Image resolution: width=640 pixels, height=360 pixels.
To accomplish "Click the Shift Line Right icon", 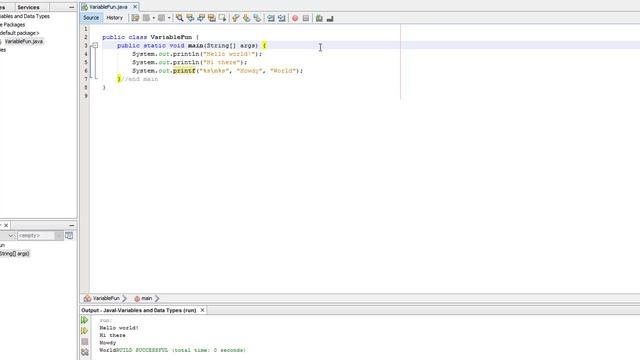I will [281, 18].
